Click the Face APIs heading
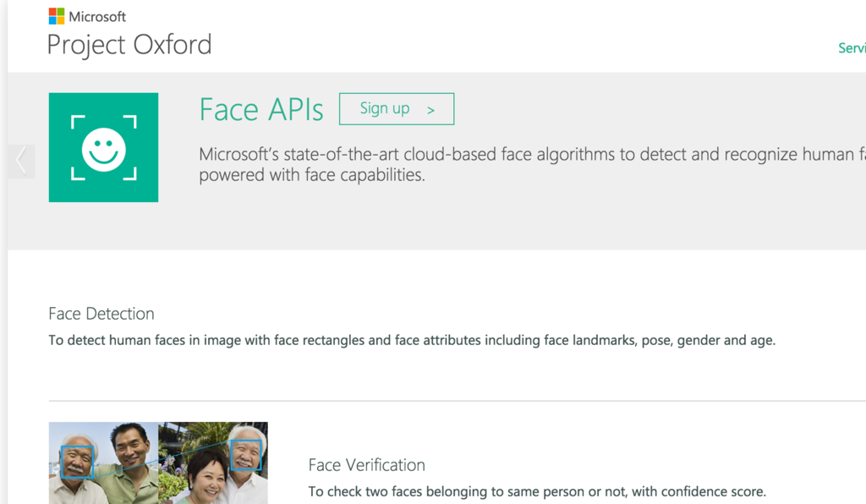This screenshot has width=866, height=504. pyautogui.click(x=261, y=109)
